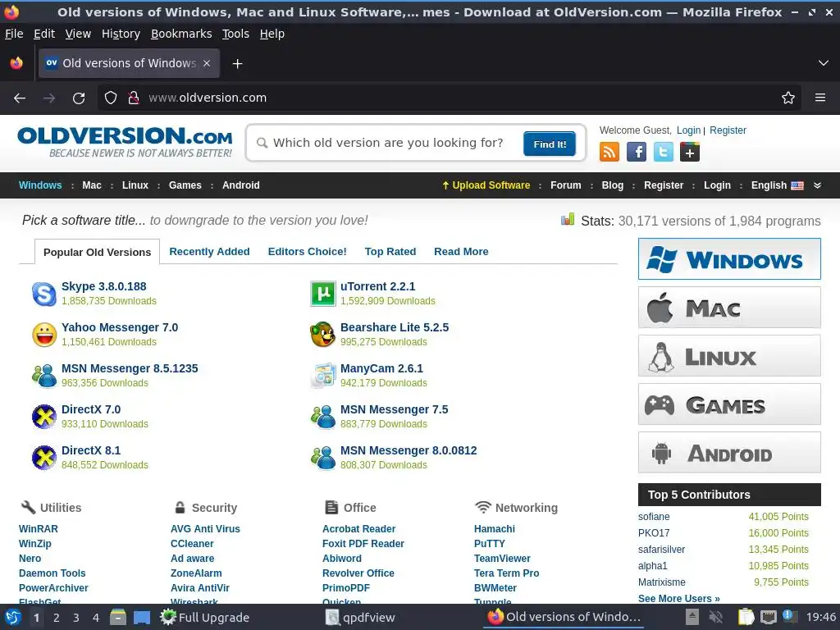Show tracking protection shield info

coord(111,98)
